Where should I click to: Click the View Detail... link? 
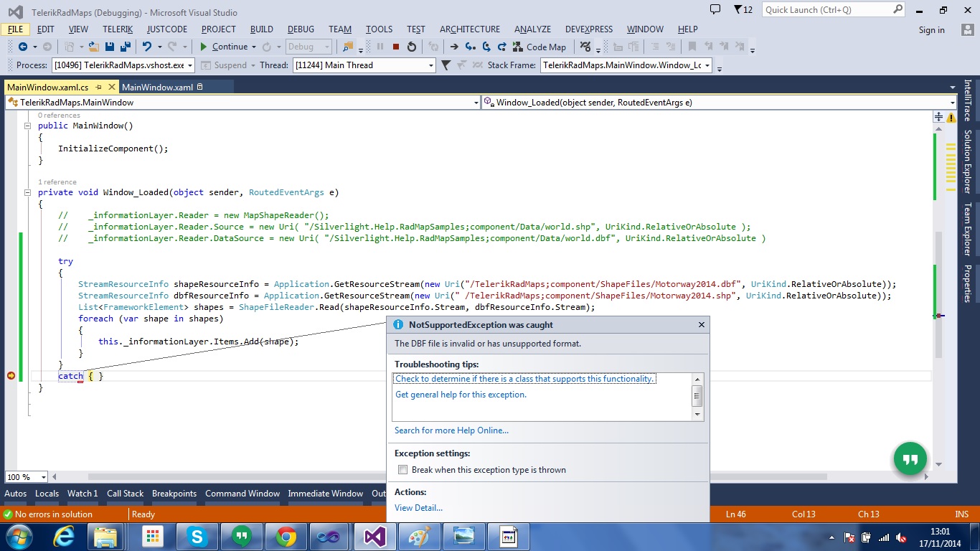tap(418, 508)
